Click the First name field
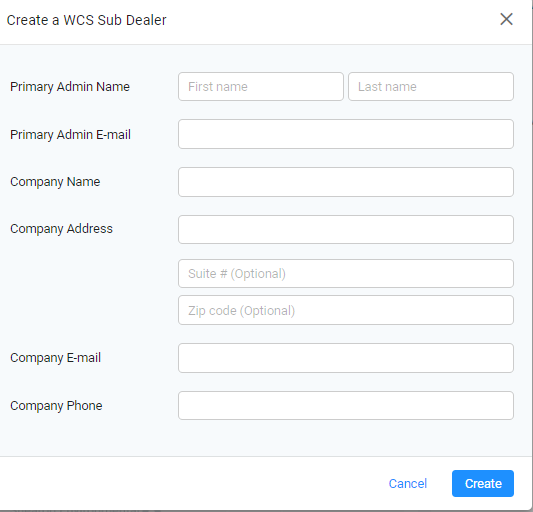533x512 pixels. [x=261, y=86]
